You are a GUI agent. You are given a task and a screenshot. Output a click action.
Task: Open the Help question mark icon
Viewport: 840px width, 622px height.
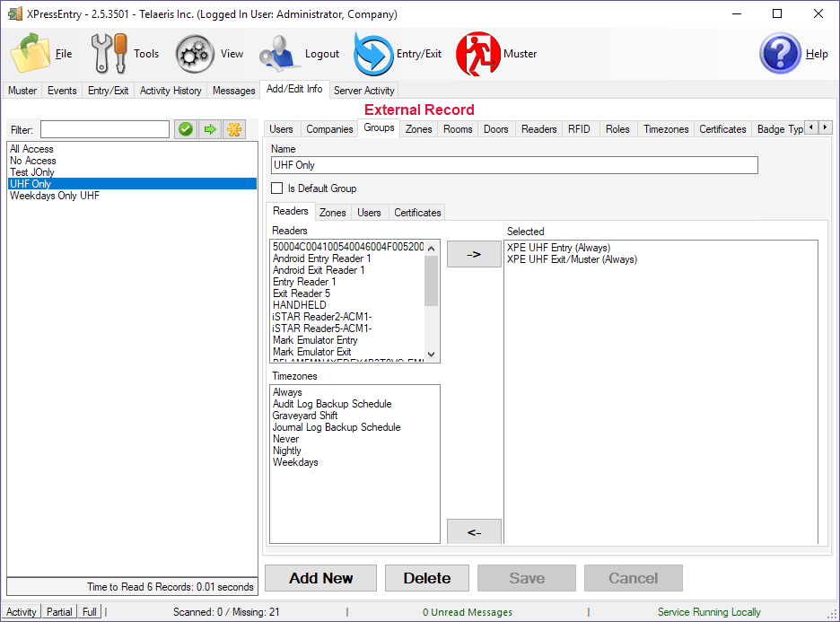pyautogui.click(x=780, y=54)
